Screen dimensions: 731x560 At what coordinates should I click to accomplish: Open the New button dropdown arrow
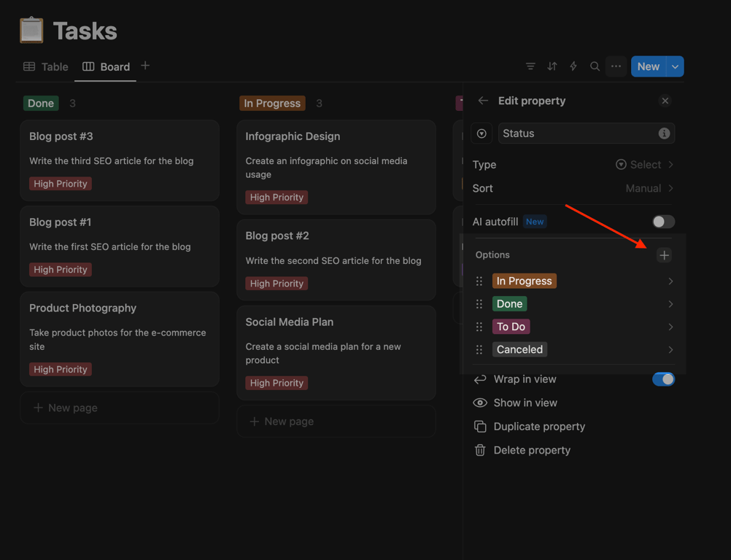676,66
